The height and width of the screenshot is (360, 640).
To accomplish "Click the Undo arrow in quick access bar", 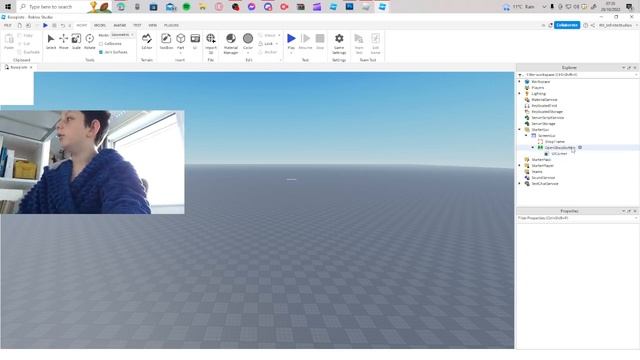I will coord(63,25).
